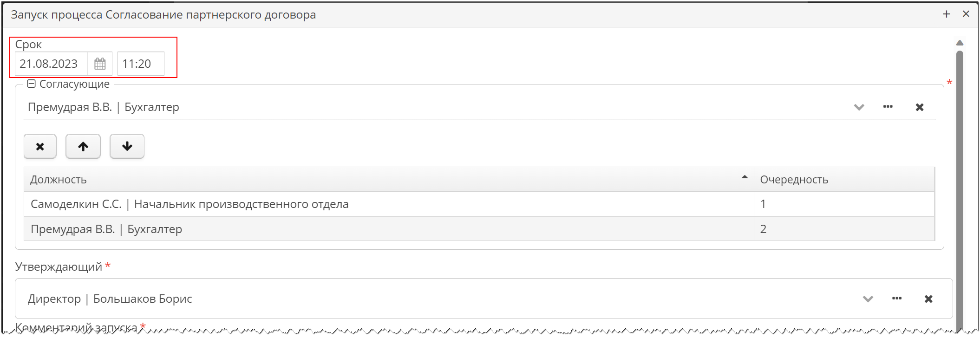Screen dimensions: 980x338
Task: Click the date field showing 21.08.2023
Action: coord(51,64)
